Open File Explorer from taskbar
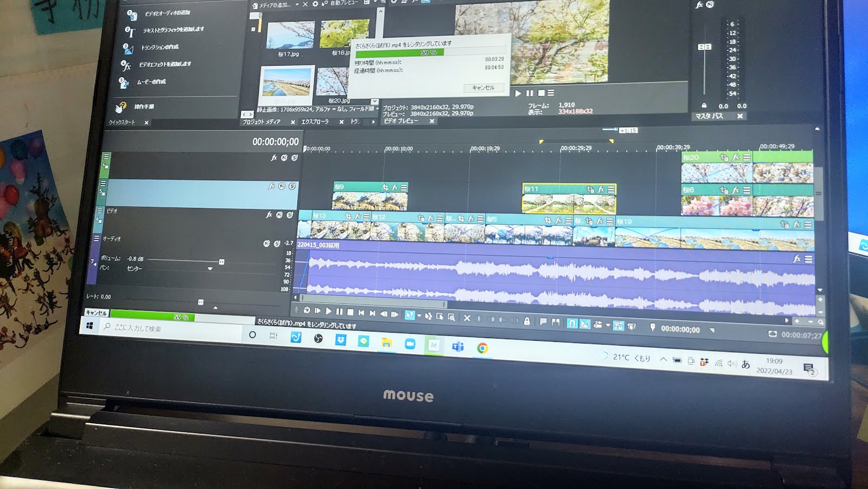Image resolution: width=868 pixels, height=489 pixels. click(x=386, y=342)
